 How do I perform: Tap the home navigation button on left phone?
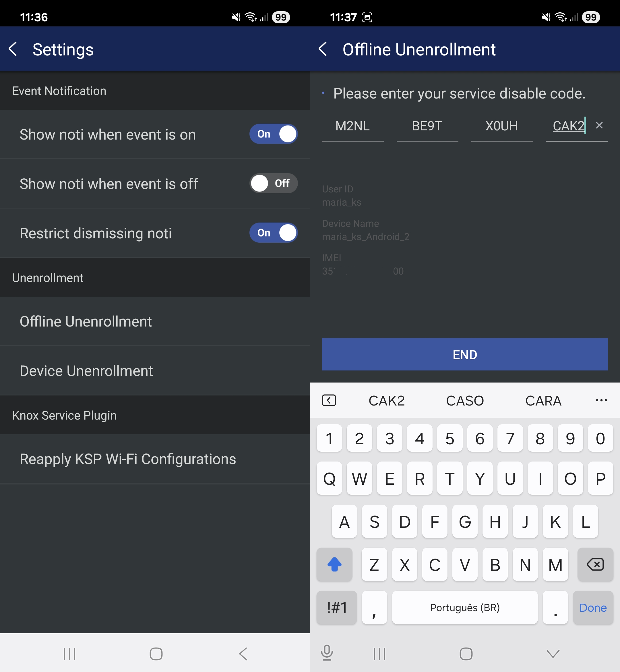pyautogui.click(x=156, y=654)
